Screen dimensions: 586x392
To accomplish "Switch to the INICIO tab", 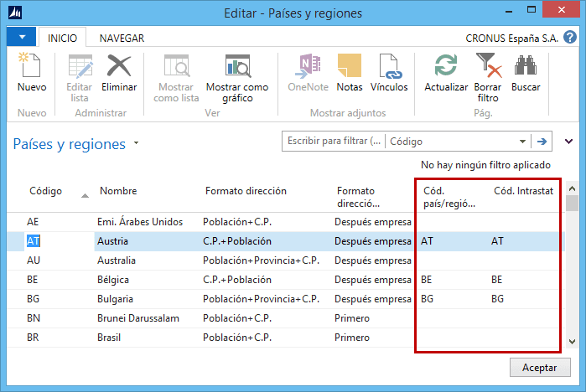I will pos(62,38).
